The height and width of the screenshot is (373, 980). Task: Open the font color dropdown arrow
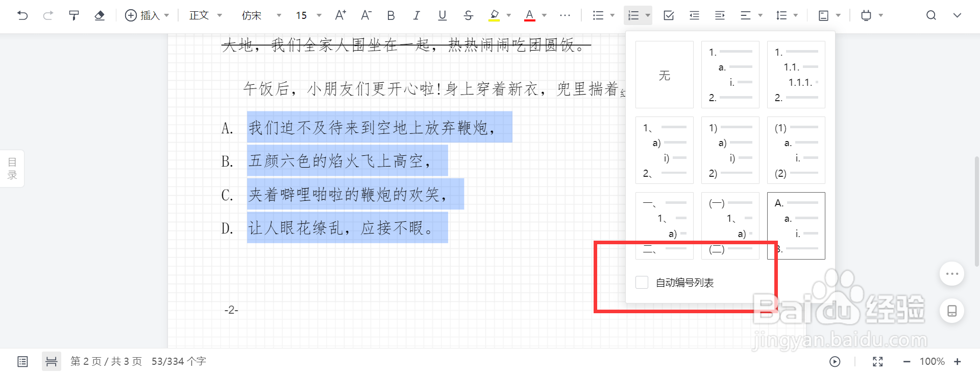544,15
